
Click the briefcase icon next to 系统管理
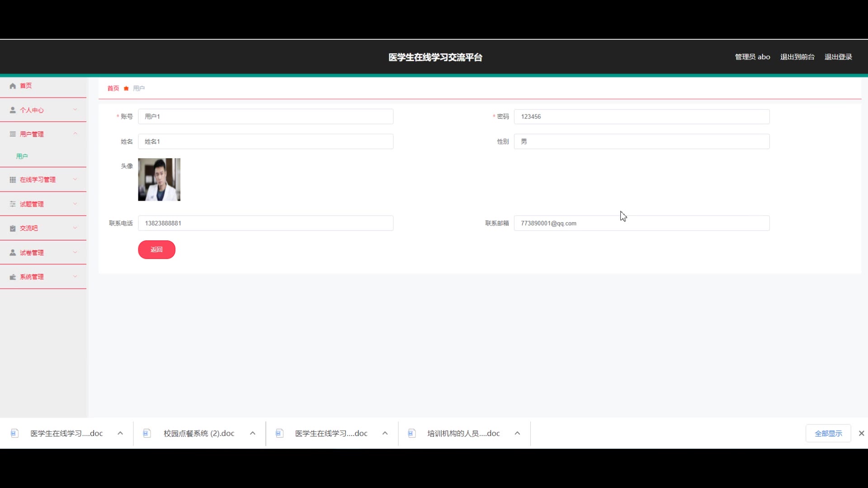click(x=13, y=277)
